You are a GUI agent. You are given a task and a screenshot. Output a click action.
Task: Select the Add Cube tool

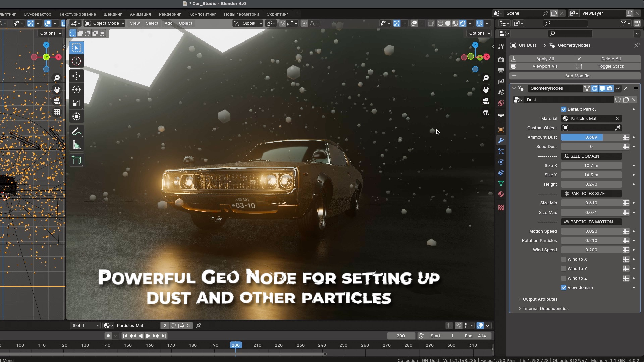pyautogui.click(x=76, y=160)
